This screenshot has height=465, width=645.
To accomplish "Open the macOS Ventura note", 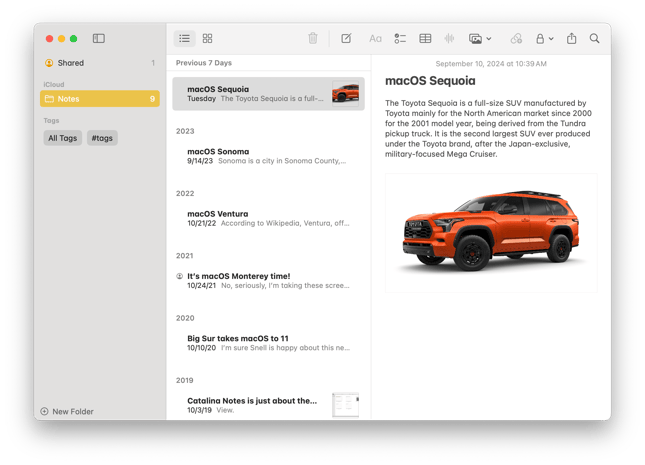I will pyautogui.click(x=268, y=219).
